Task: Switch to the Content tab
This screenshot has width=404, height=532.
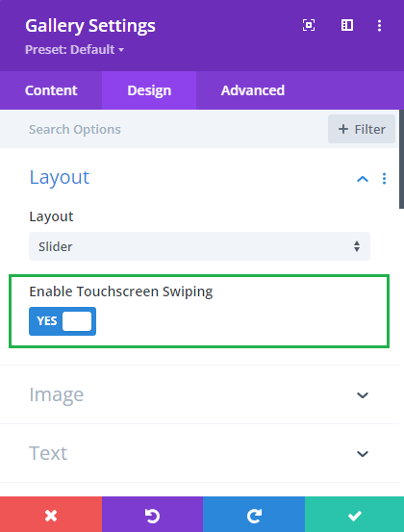Action: coord(51,90)
